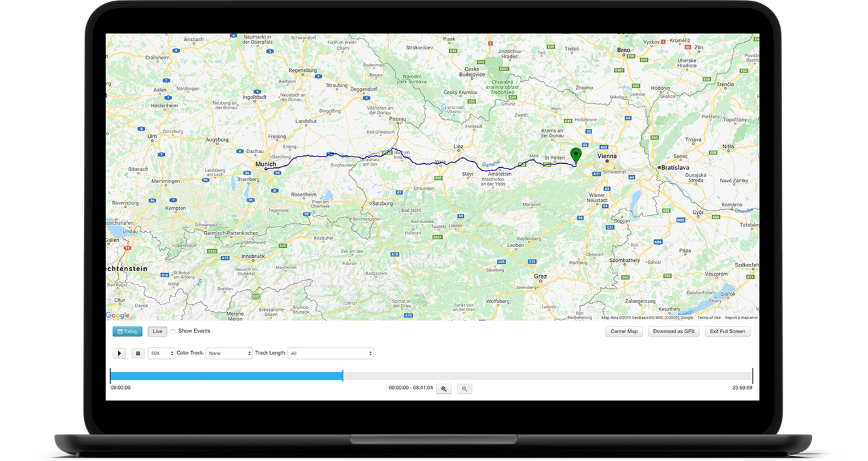
Task: Open the Color Track dropdown
Action: pos(229,353)
